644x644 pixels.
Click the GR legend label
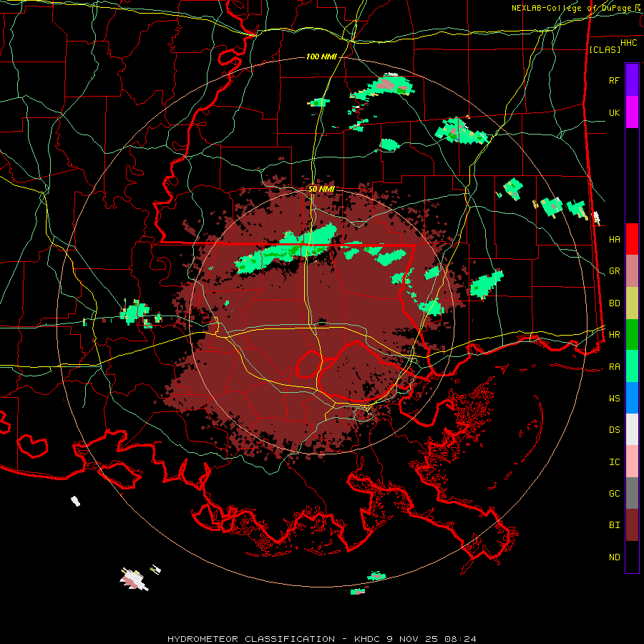614,271
